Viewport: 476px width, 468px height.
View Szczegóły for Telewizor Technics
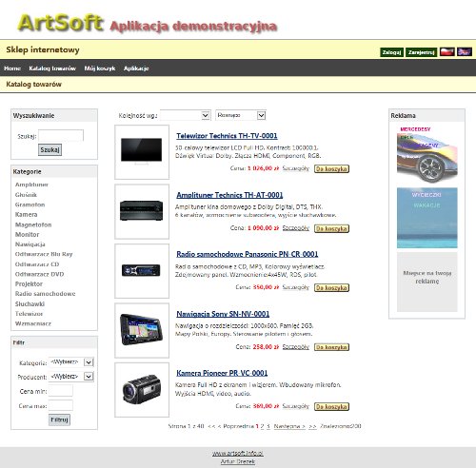296,168
